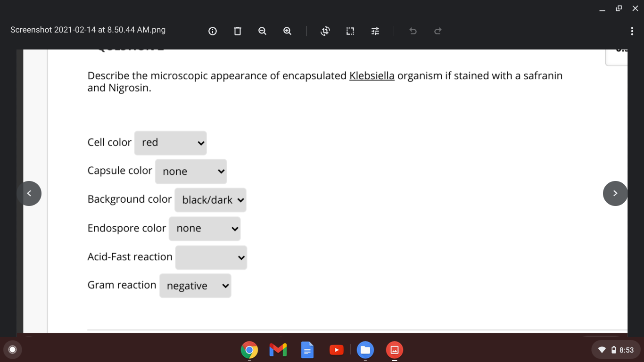644x362 pixels.
Task: Open the app launcher
Action: tap(13, 350)
